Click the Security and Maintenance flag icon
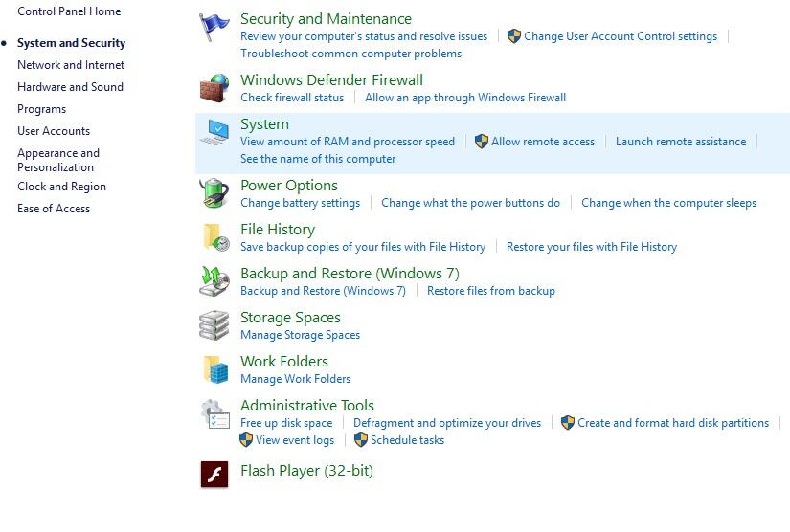 click(214, 27)
